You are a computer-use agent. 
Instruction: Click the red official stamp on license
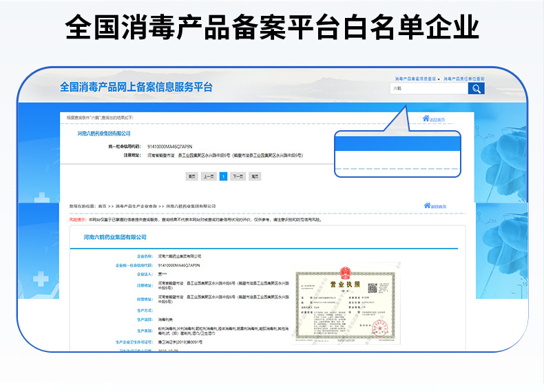coord(379,327)
